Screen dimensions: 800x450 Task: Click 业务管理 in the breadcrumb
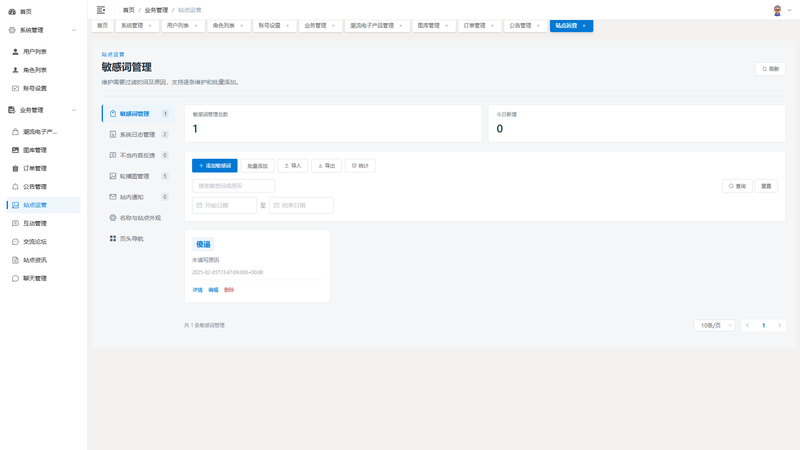click(156, 10)
